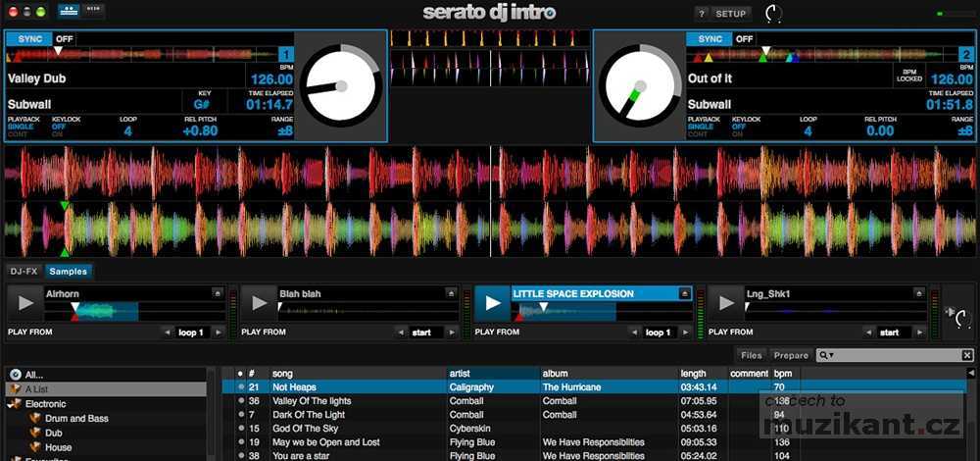Select next play-from option for LITTLE SPACE EXPLOSION
980x461 pixels.
pyautogui.click(x=685, y=333)
